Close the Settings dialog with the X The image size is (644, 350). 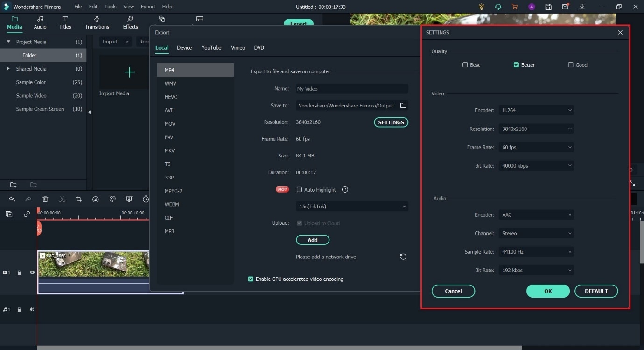[x=620, y=33]
